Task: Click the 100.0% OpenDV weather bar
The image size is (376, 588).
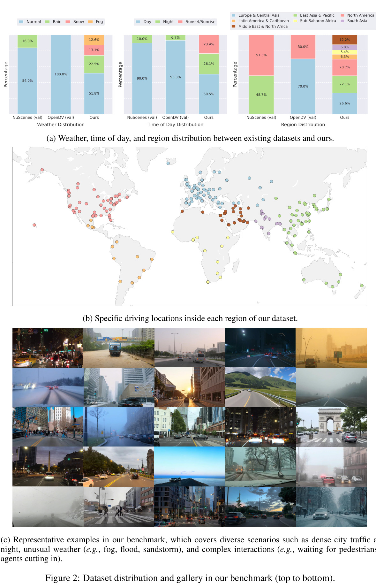Action: tap(61, 74)
